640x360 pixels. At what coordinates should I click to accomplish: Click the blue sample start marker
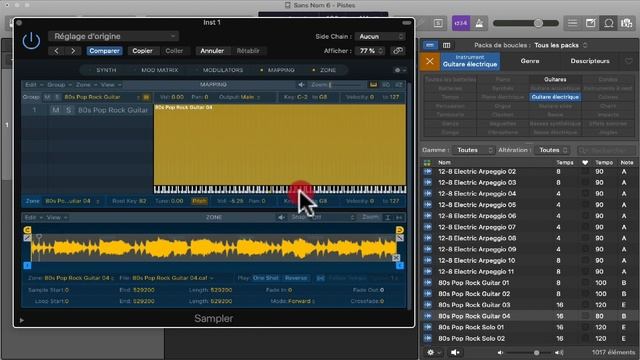[x=27, y=265]
